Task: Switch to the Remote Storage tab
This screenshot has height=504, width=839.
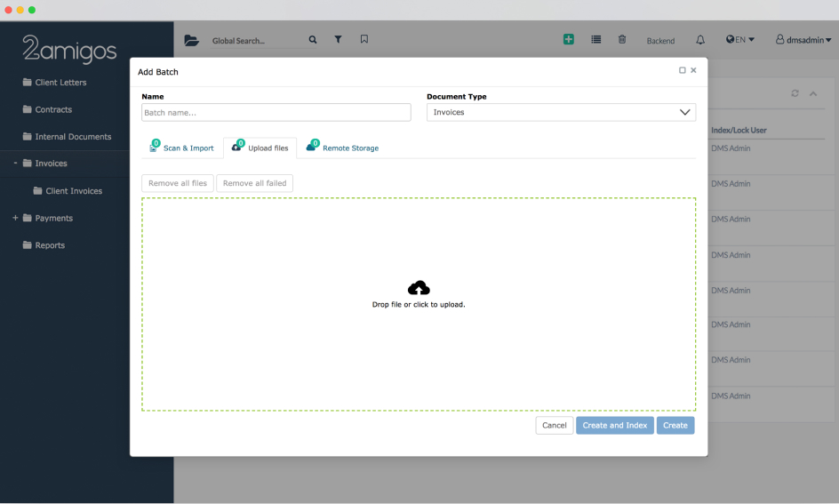Action: point(343,148)
